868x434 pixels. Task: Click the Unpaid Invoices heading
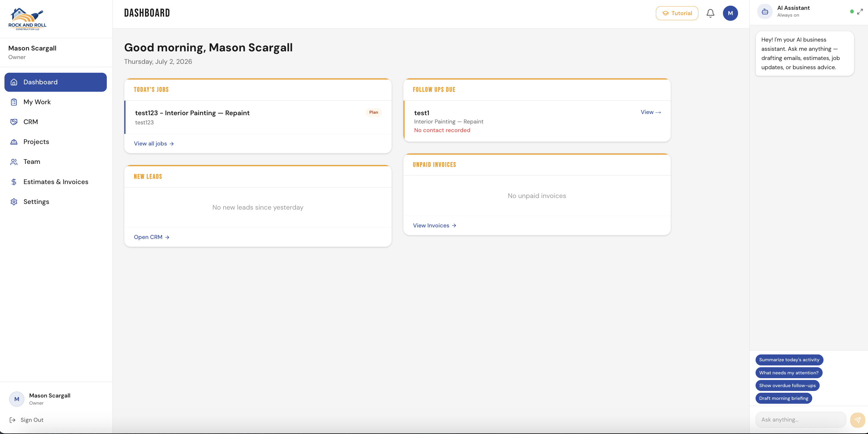tap(434, 165)
